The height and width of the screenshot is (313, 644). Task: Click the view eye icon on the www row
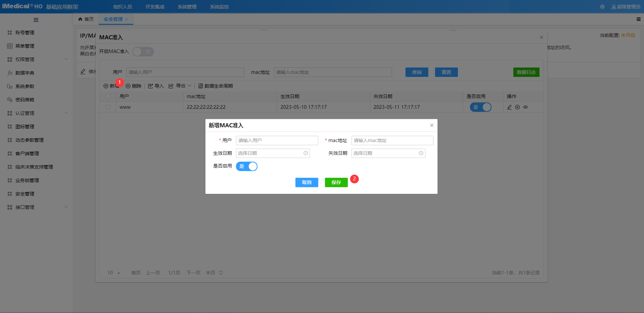[525, 107]
